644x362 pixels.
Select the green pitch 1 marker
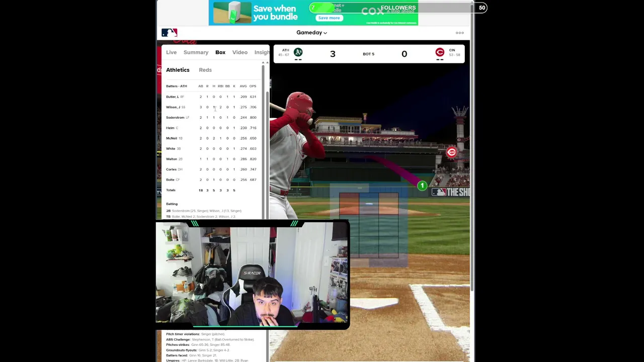(x=422, y=186)
